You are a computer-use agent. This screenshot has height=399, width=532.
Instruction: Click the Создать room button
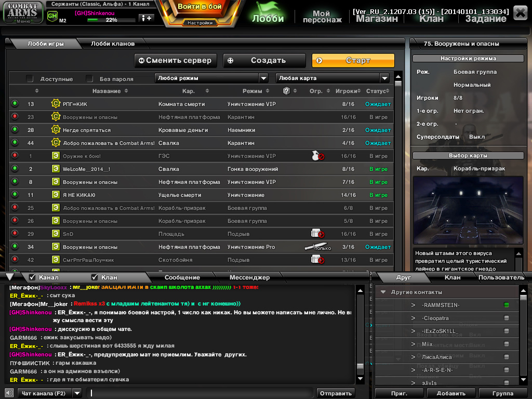(x=264, y=60)
